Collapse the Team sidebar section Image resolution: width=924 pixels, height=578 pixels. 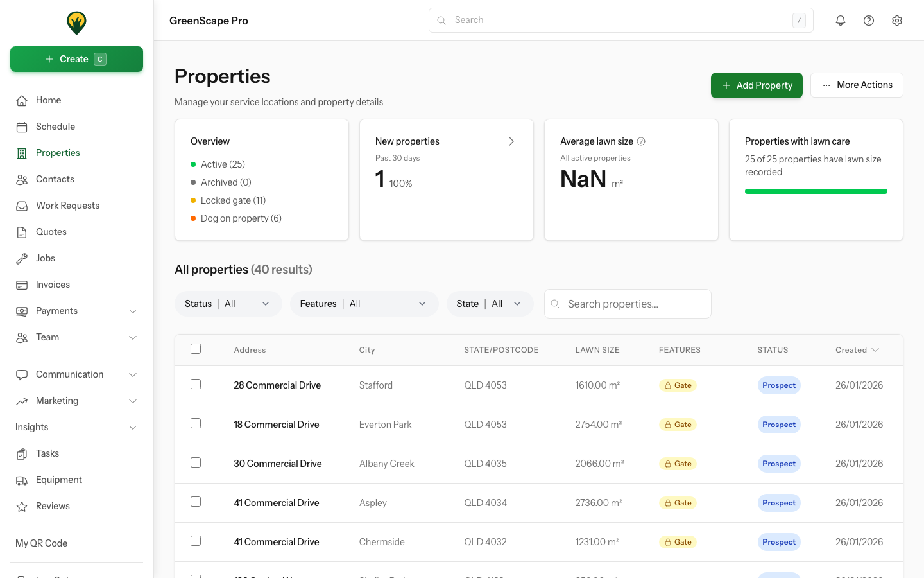coord(133,337)
